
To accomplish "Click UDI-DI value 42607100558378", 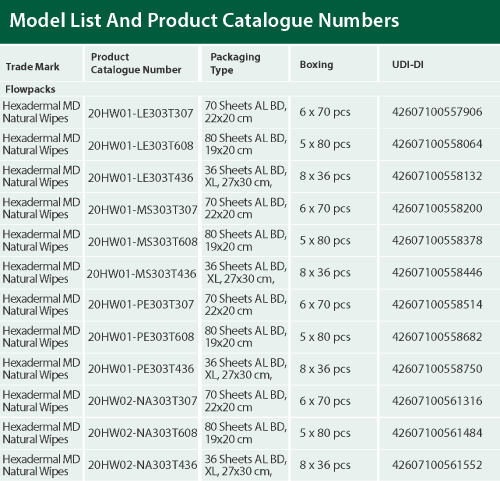I will 437,240.
